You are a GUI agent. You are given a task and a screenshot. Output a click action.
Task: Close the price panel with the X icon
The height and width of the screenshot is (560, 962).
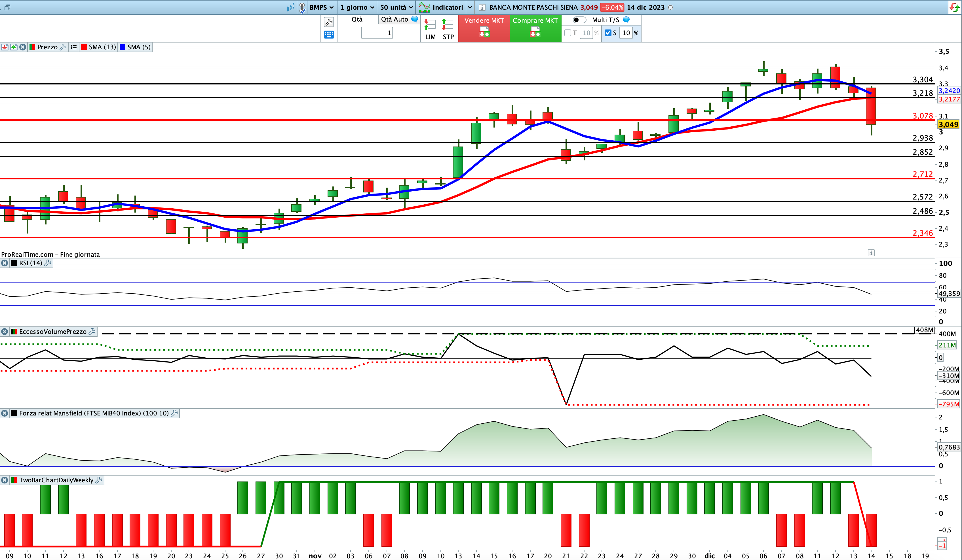tap(23, 47)
